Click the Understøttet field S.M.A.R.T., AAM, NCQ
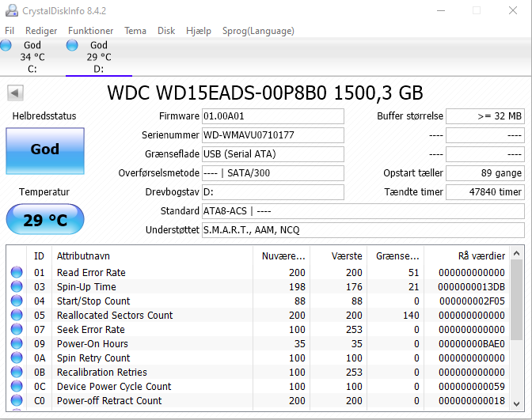This screenshot has height=420, width=532. pyautogui.click(x=363, y=230)
